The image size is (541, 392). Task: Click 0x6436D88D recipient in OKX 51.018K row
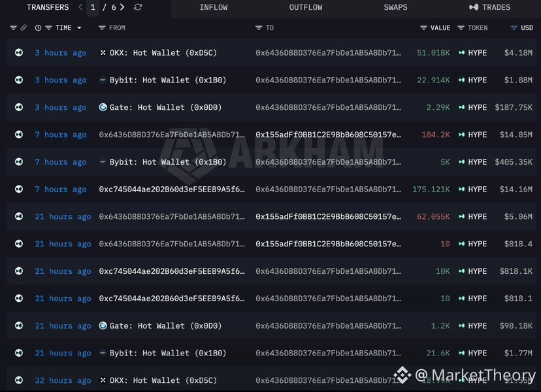pos(328,53)
